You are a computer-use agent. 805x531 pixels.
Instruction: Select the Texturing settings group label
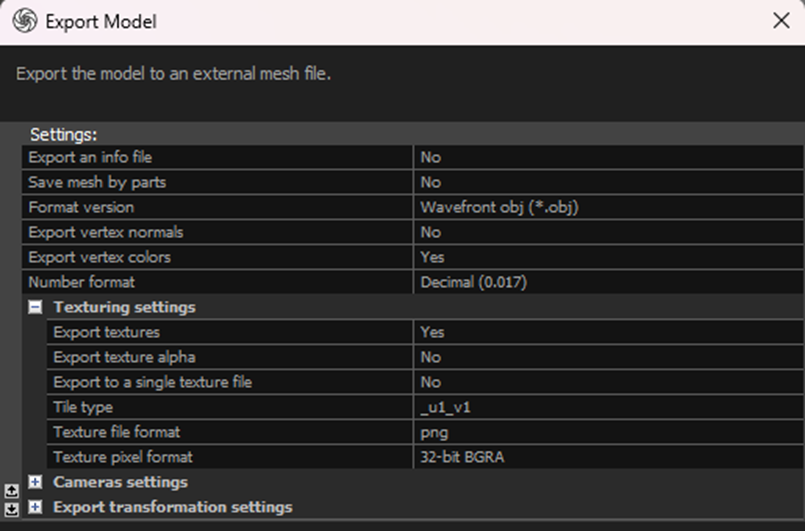pyautogui.click(x=124, y=308)
